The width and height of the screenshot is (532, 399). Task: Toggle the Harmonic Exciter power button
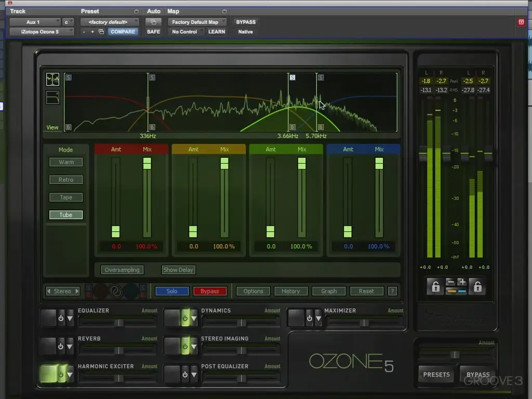pyautogui.click(x=61, y=375)
